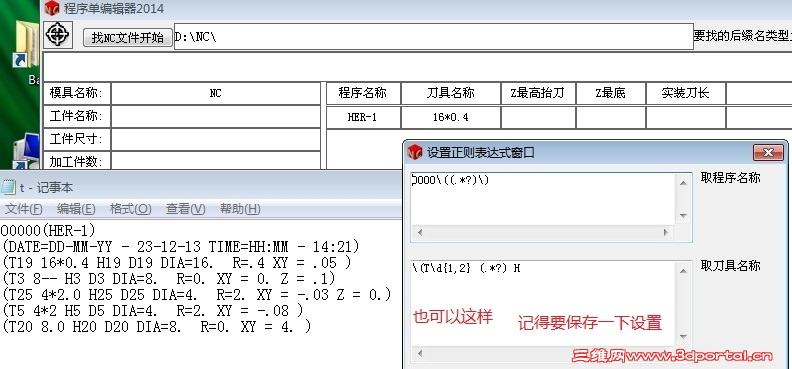
Task: Open the 查看(V) menu in Notepad
Action: point(185,208)
